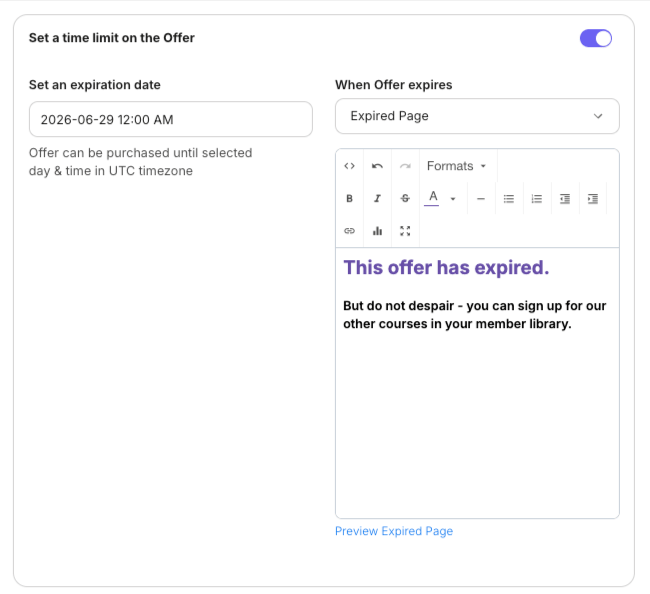Screen dimensions: 650x594
Task: Turn off the offer time limit toggle
Action: pyautogui.click(x=596, y=38)
